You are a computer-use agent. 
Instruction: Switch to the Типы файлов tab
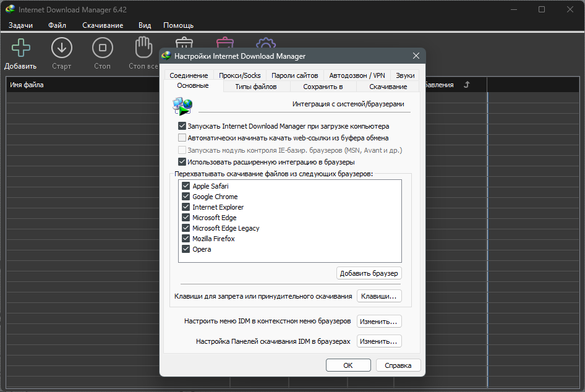(255, 87)
